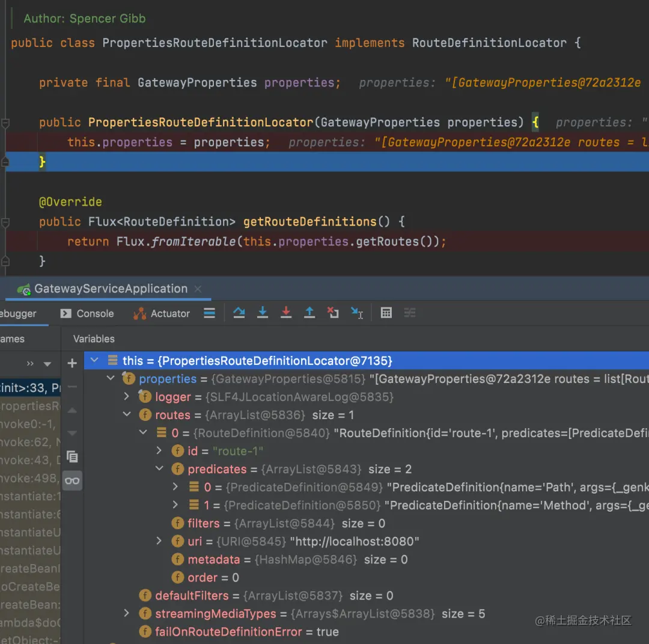Select the Variables panel header
This screenshot has width=649, height=644.
94,339
